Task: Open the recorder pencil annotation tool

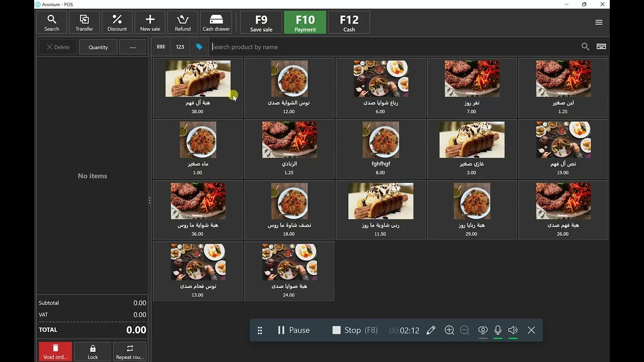Action: pos(431,330)
